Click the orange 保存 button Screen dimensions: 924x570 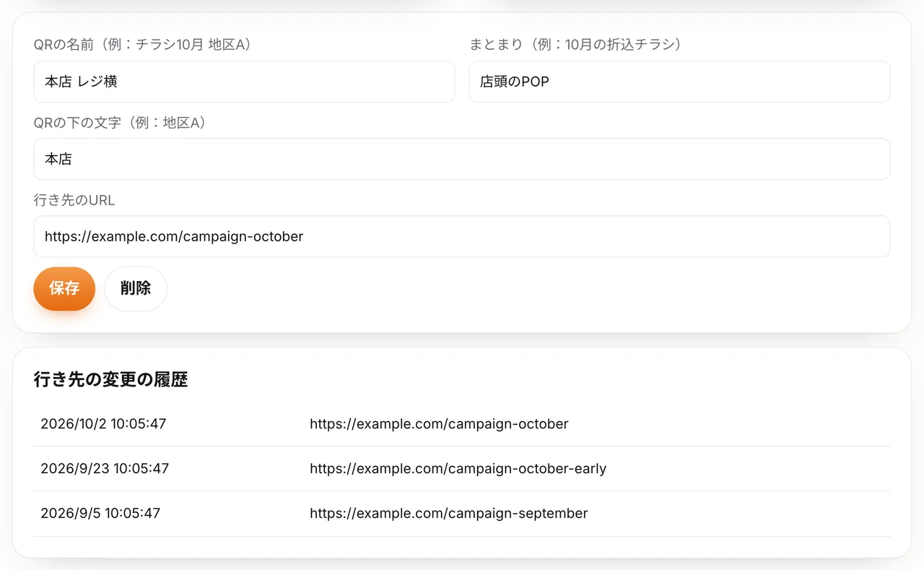(64, 288)
